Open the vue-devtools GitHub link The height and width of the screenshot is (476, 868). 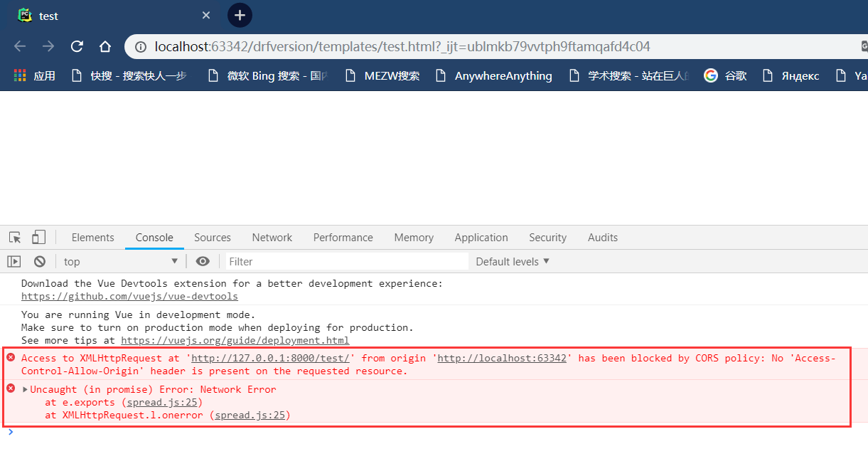click(129, 296)
